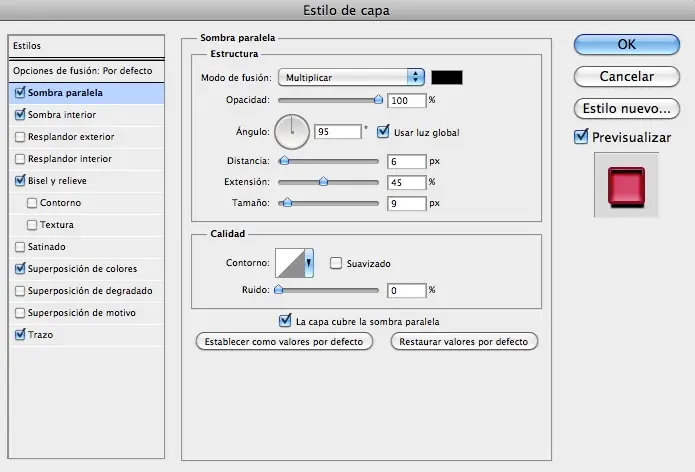Click the black shadow color swatch
Screen dimensions: 695x472
coord(447,78)
